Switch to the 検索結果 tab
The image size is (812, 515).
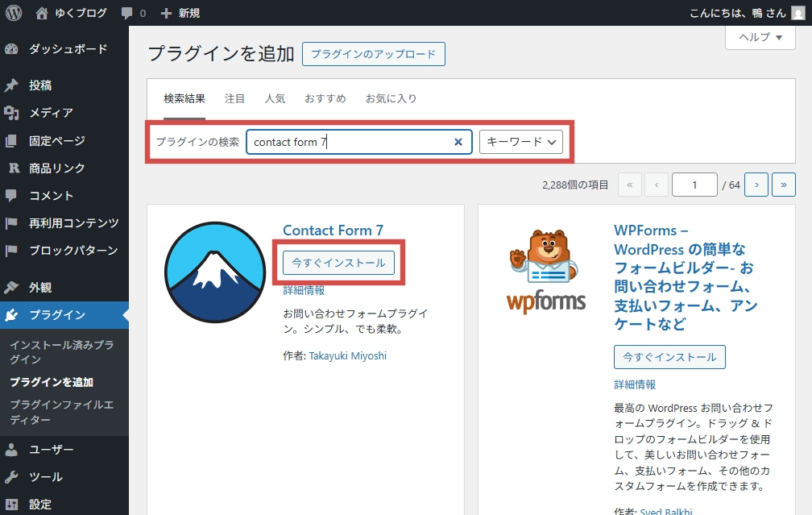184,98
